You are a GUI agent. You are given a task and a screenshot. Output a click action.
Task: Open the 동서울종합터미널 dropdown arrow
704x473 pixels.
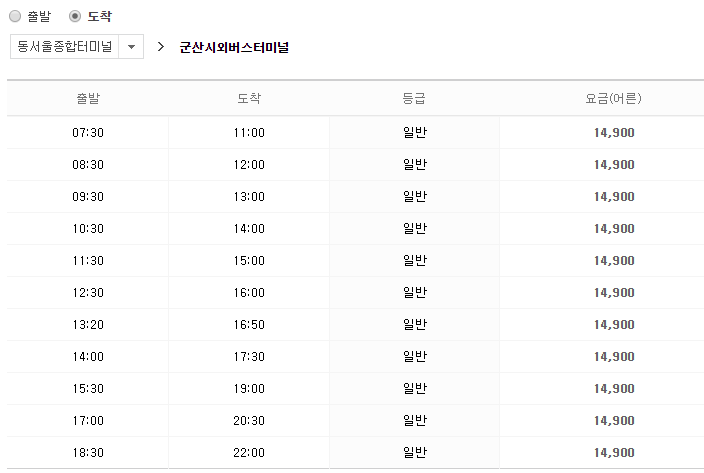point(131,47)
